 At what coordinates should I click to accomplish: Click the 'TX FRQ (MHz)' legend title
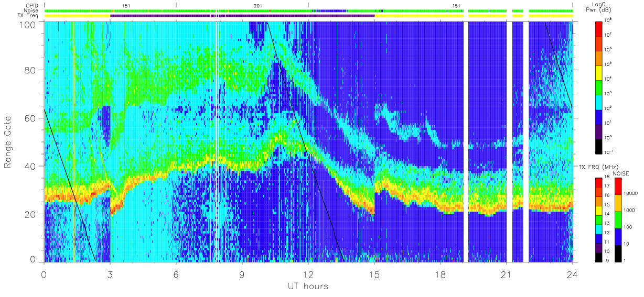pos(598,167)
